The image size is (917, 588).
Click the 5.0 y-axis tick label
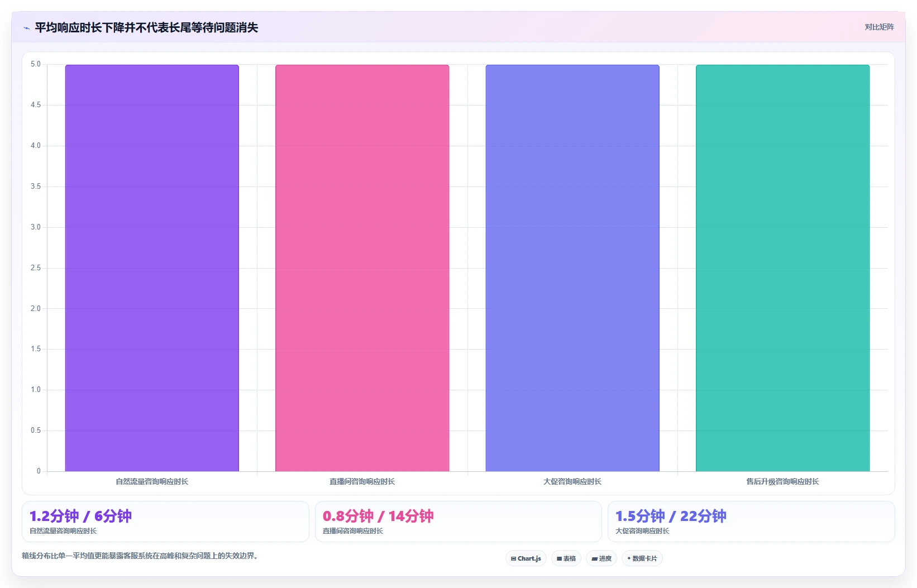tap(36, 64)
